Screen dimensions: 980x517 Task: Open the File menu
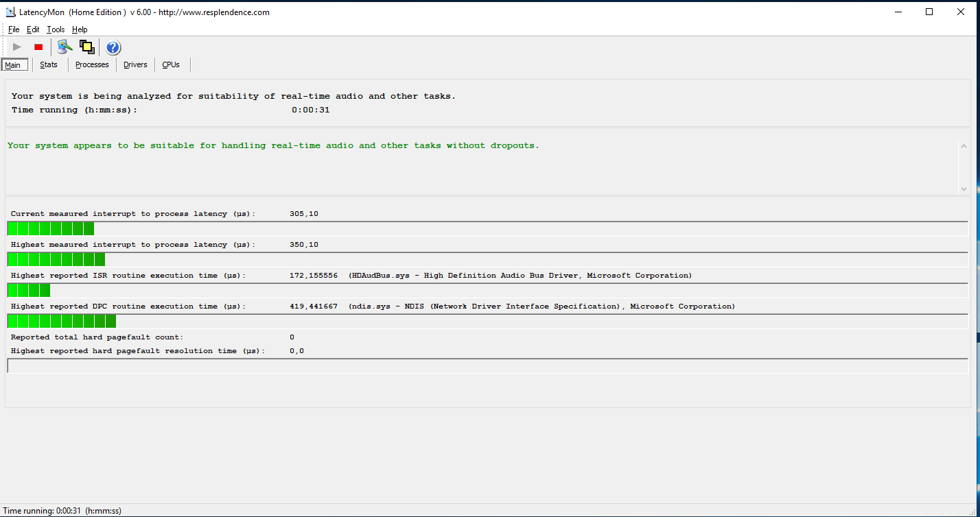[x=14, y=29]
